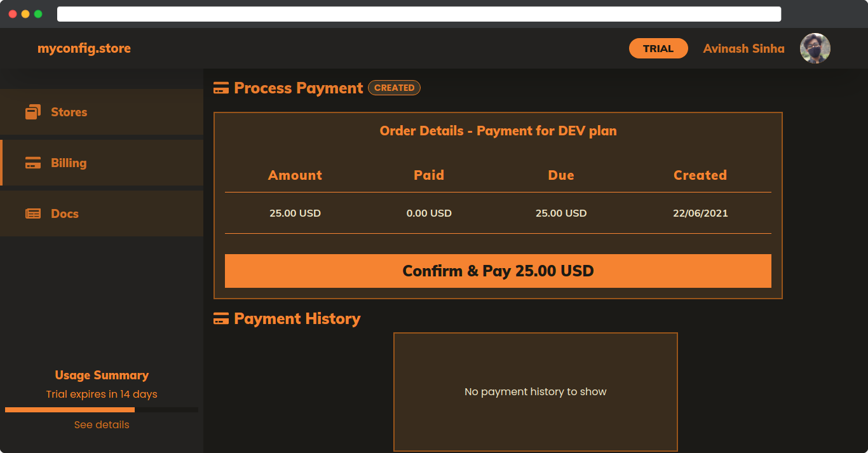Open the Docs menu item
Viewport: 868px width, 453px height.
coord(102,213)
